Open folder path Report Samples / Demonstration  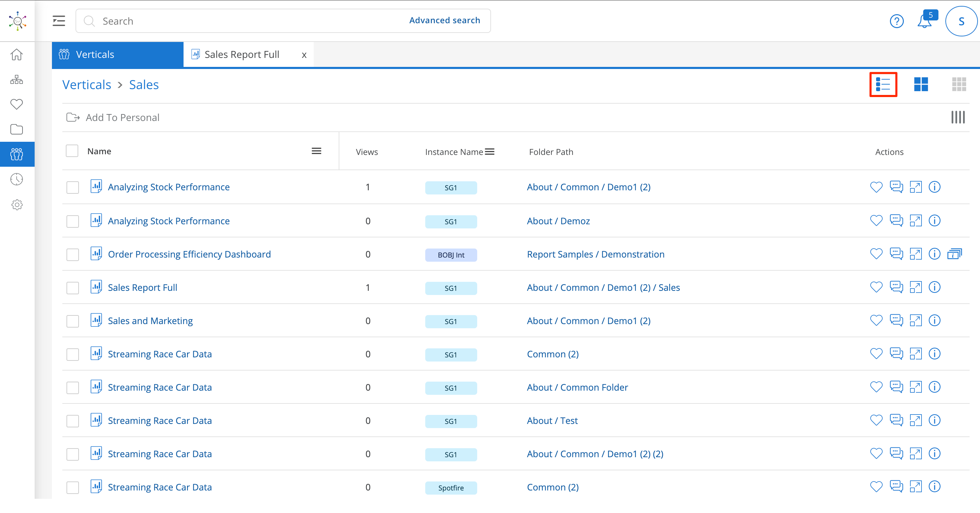tap(595, 254)
